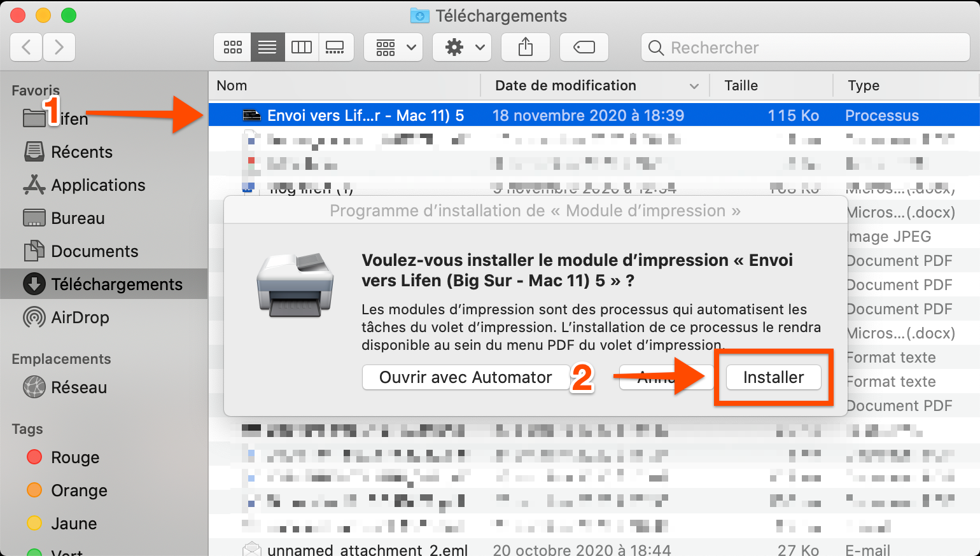
Task: Open the Récents sidebar item
Action: tap(104, 152)
